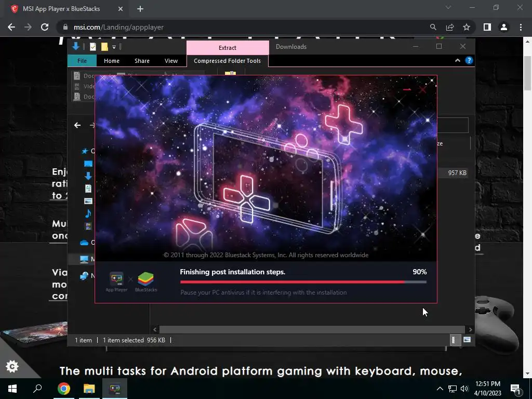The image size is (532, 399).
Task: Reload the MSI App Player page
Action: click(45, 27)
